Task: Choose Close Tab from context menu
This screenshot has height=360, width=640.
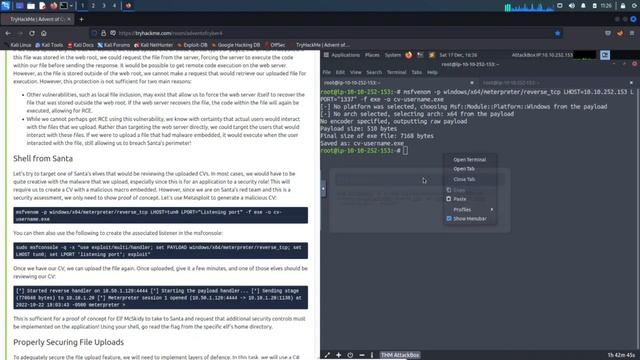Action: coord(464,180)
